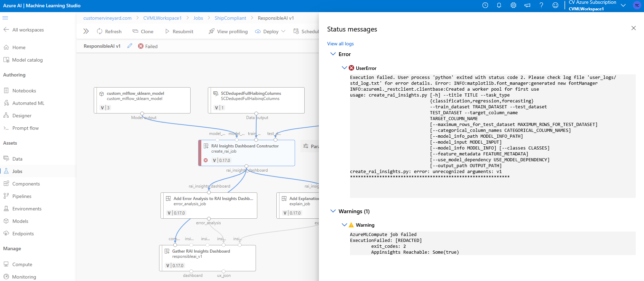Collapse the Warning message details
Image resolution: width=644 pixels, height=281 pixels.
(344, 225)
